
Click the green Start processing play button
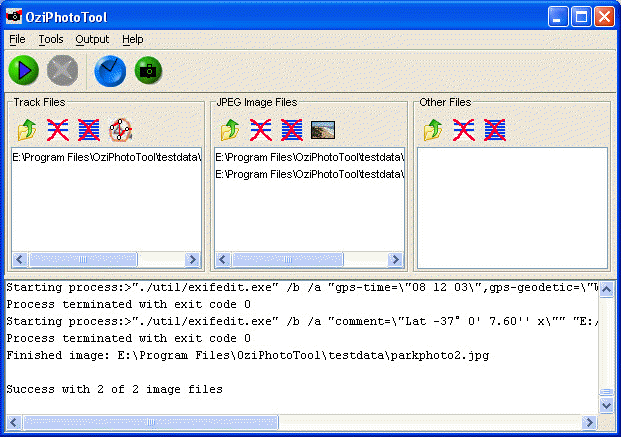coord(24,70)
